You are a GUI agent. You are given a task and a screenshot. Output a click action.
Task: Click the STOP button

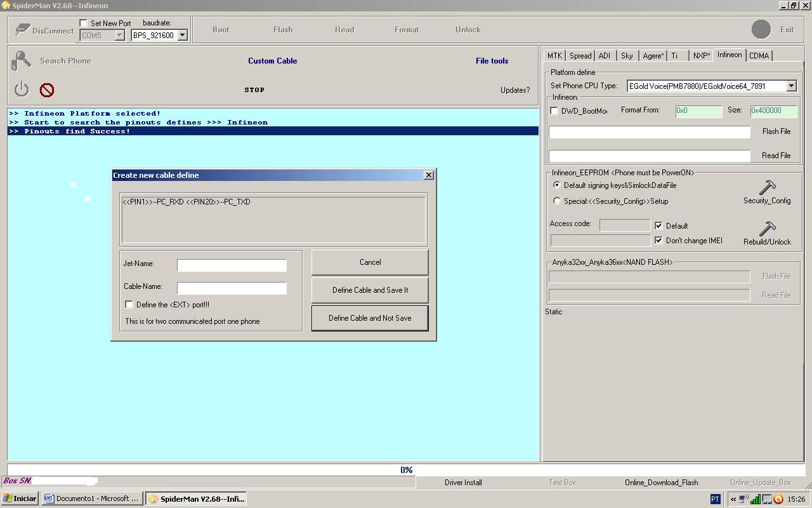click(x=254, y=90)
